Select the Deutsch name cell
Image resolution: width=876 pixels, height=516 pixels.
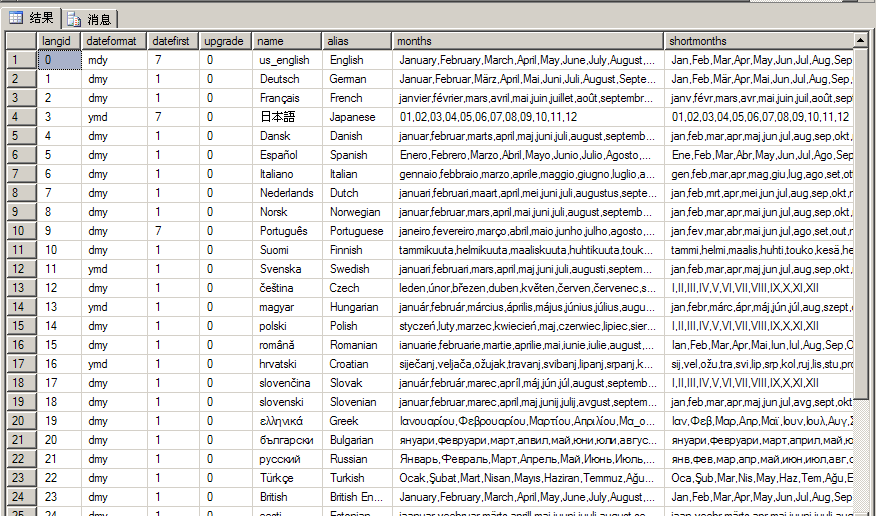[x=287, y=79]
